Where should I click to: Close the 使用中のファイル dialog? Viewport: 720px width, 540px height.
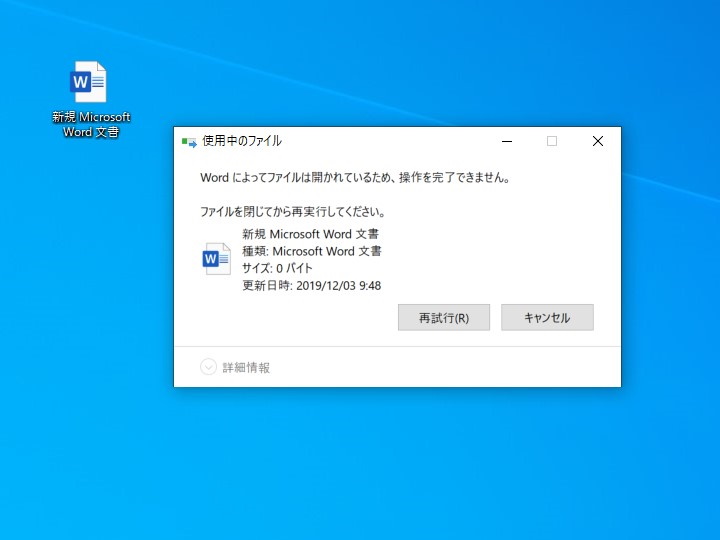(x=598, y=141)
